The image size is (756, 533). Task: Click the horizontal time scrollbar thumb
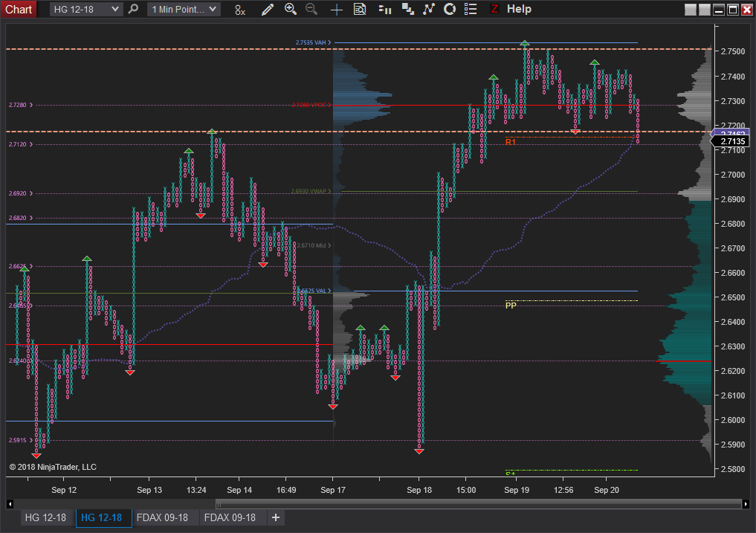[478, 504]
